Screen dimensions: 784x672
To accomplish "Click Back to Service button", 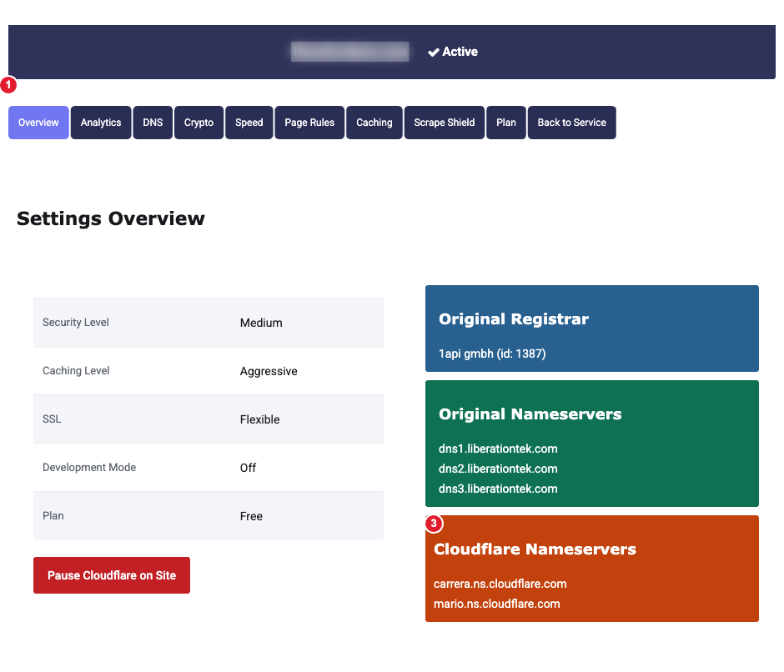I will [572, 123].
